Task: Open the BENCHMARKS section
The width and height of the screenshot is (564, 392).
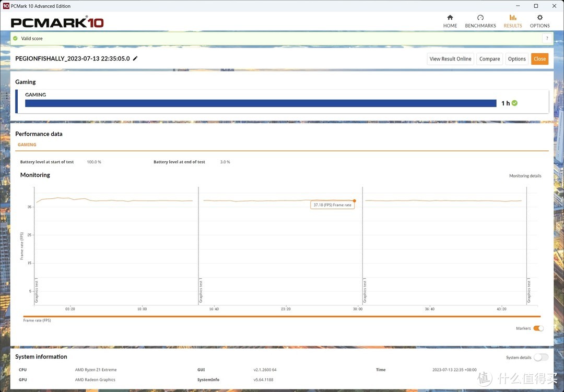Action: (x=480, y=21)
